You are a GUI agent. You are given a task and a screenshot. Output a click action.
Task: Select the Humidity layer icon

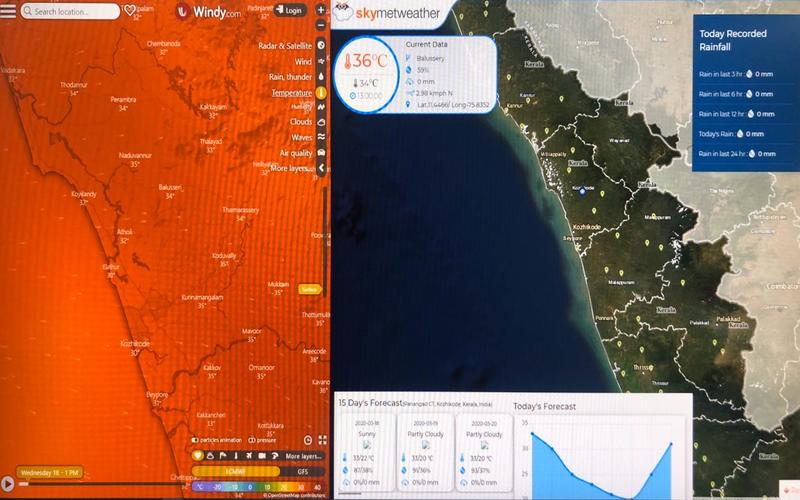(321, 107)
